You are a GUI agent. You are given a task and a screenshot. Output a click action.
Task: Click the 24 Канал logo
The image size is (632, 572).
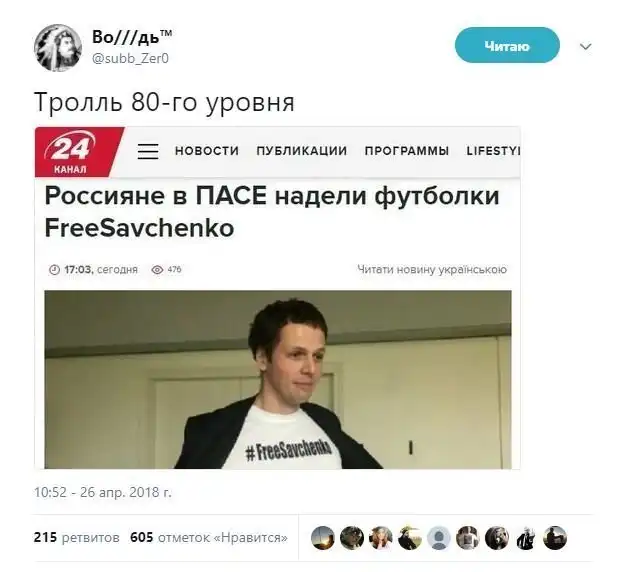78,152
